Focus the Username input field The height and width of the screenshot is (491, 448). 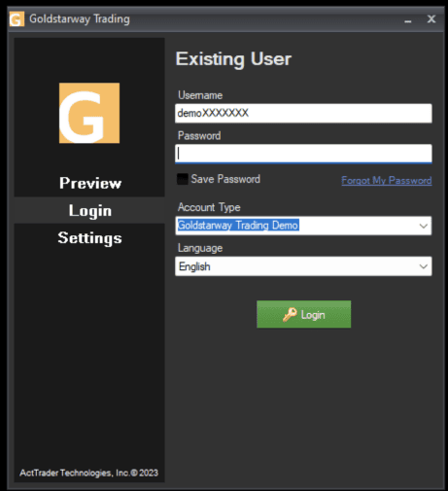click(x=303, y=113)
